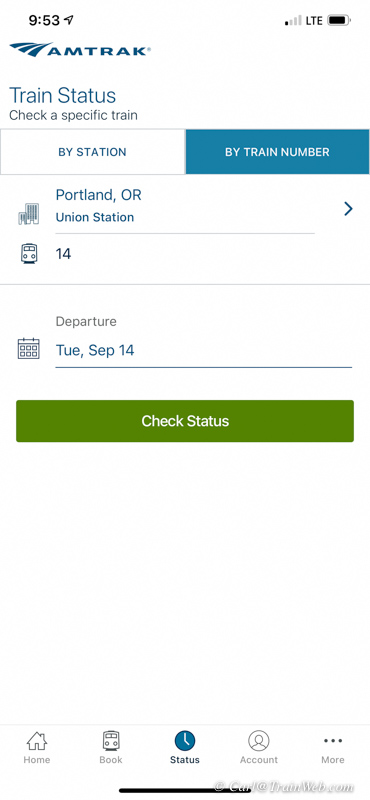Screen dimensions: 370x800
Task: Open the Tue, Sep 14 date picker
Action: 203,351
